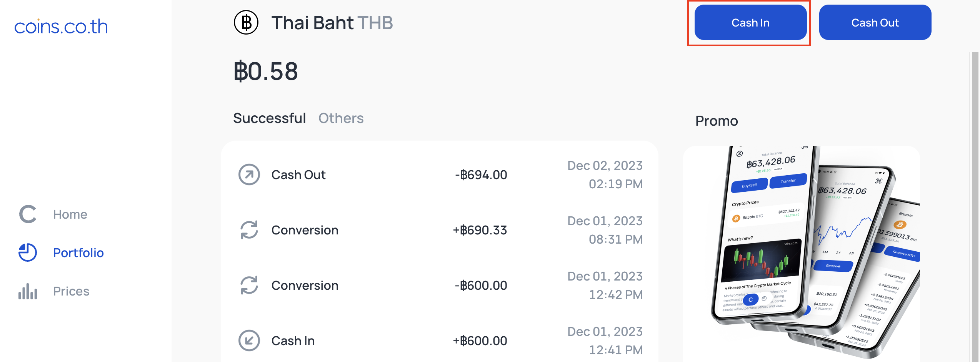
Task: Open the Prices menu item
Action: (71, 291)
